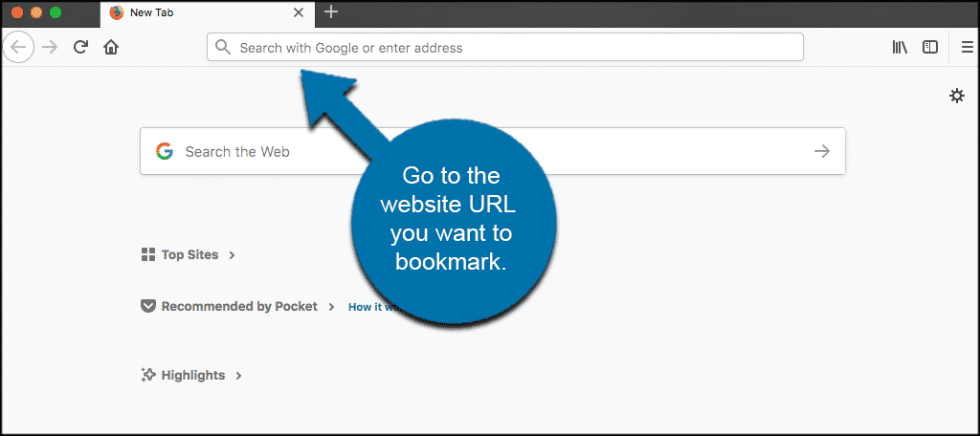Click the address bar magnifier icon
Viewport: 980px width, 436px height.
click(222, 47)
